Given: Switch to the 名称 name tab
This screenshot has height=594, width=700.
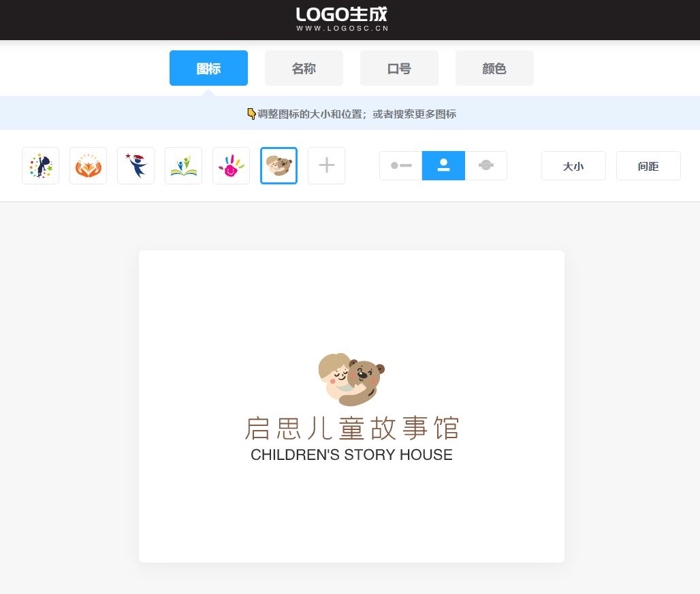Looking at the screenshot, I should [x=304, y=68].
